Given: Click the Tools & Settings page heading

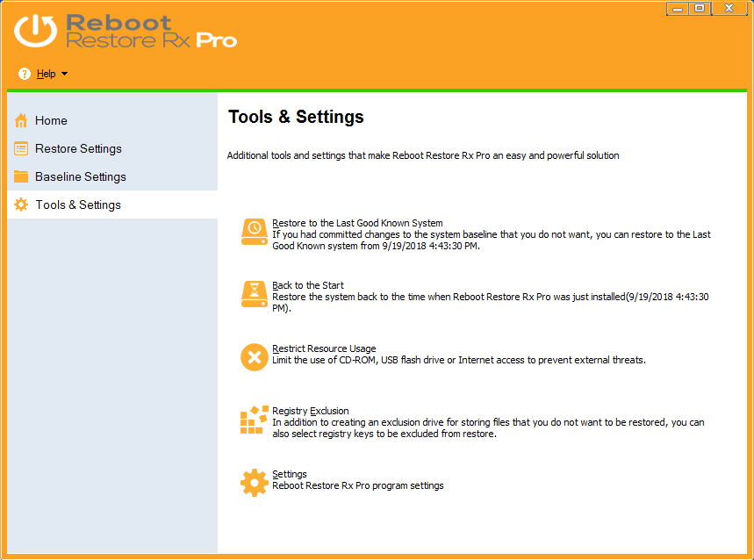Looking at the screenshot, I should (x=296, y=117).
